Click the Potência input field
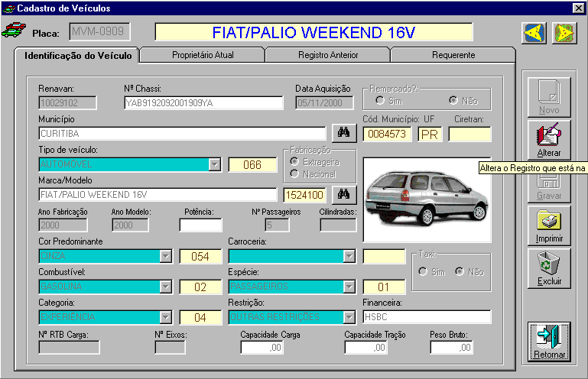The height and width of the screenshot is (379, 588). [x=200, y=225]
